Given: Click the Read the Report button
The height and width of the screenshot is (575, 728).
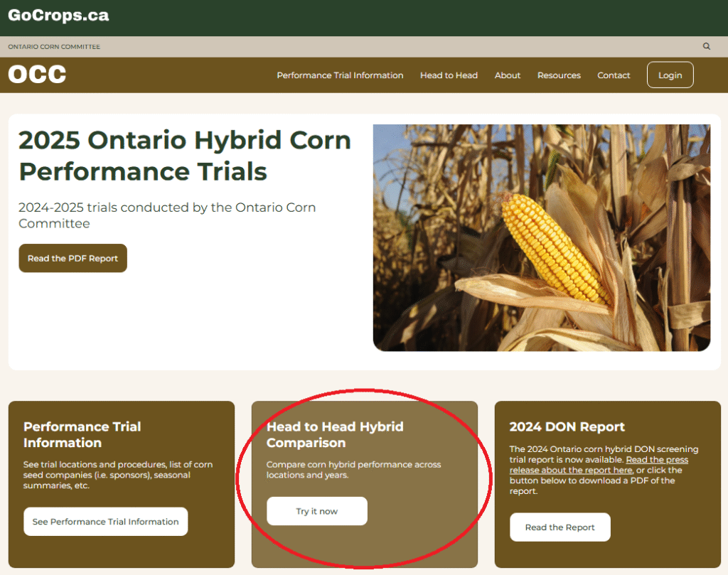Looking at the screenshot, I should click(560, 527).
